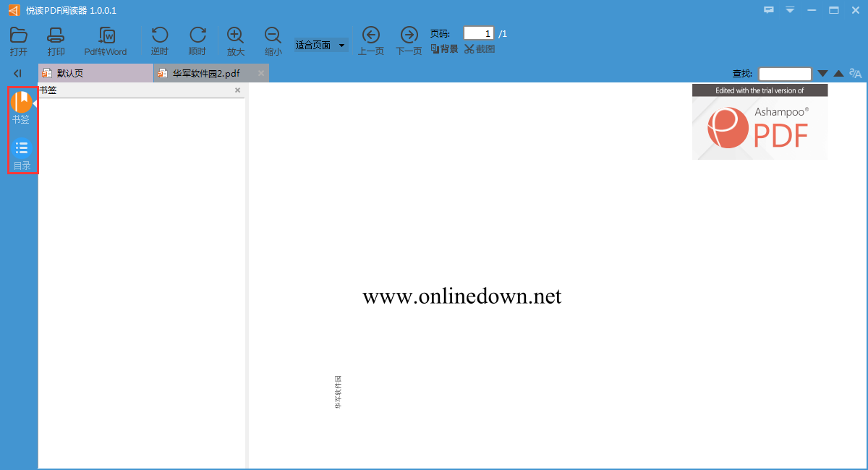Click the 截图 screenshot button
Viewport: 868px width, 470px height.
pos(480,49)
